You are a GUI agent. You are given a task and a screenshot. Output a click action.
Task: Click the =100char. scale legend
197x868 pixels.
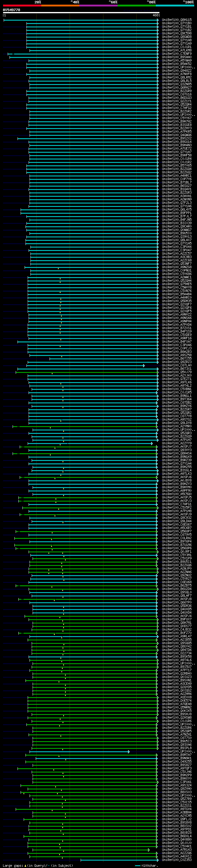point(146,865)
